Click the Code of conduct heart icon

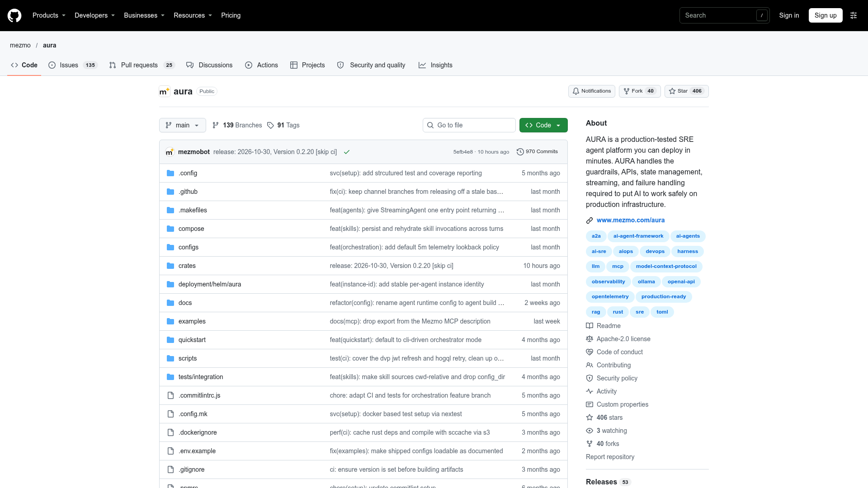pyautogui.click(x=590, y=352)
